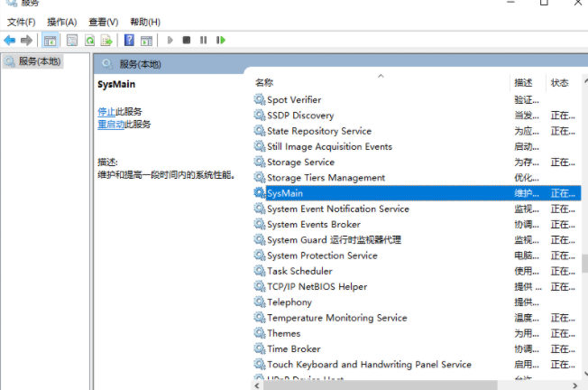This screenshot has height=390, width=588.
Task: Open the Properties toolbar icon
Action: (71, 41)
